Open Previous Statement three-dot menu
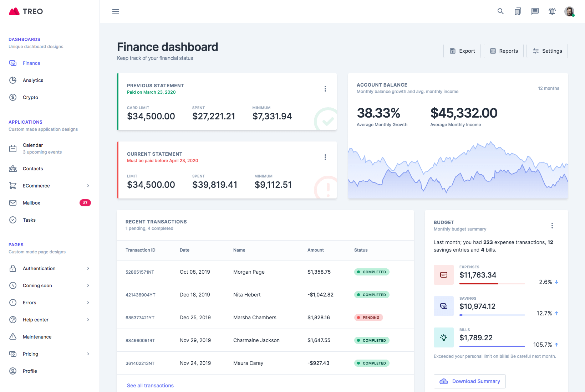This screenshot has width=585, height=392. pyautogui.click(x=325, y=89)
